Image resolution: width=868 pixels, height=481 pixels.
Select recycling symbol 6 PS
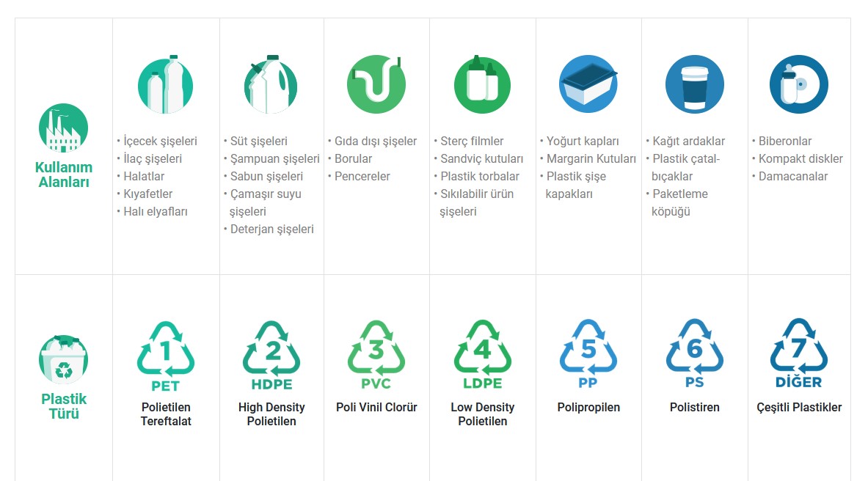695,353
